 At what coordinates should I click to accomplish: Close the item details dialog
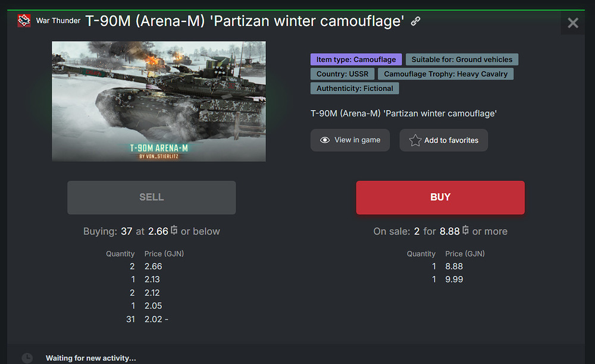pos(572,23)
